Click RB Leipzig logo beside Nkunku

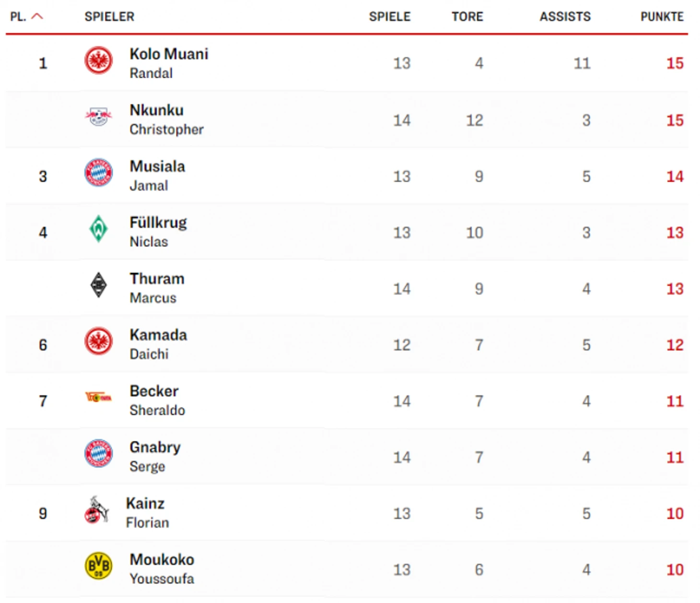[x=98, y=116]
